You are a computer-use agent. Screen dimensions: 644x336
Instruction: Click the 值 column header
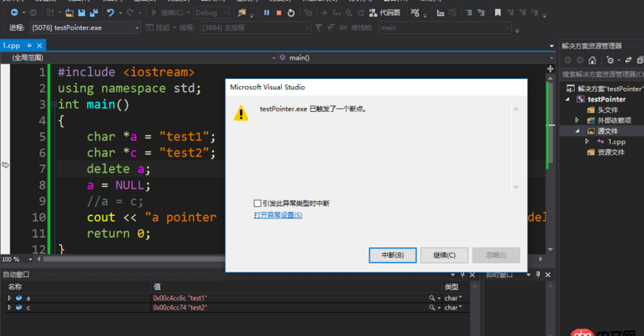click(x=296, y=287)
